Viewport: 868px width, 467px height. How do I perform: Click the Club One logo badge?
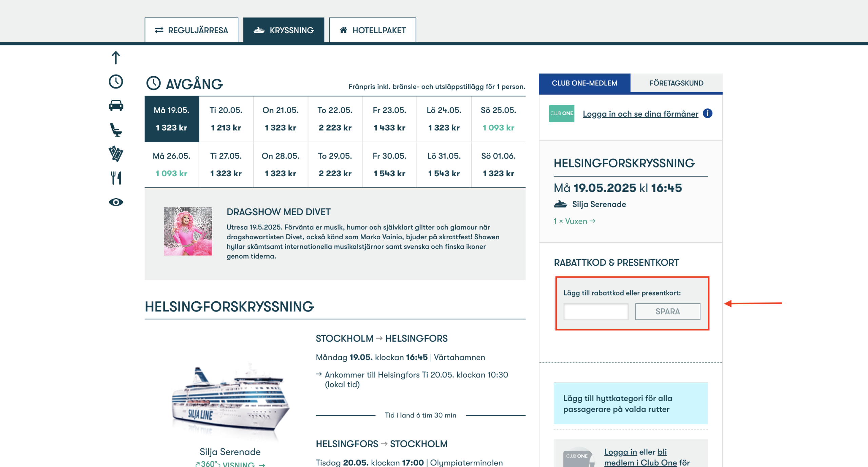(561, 114)
